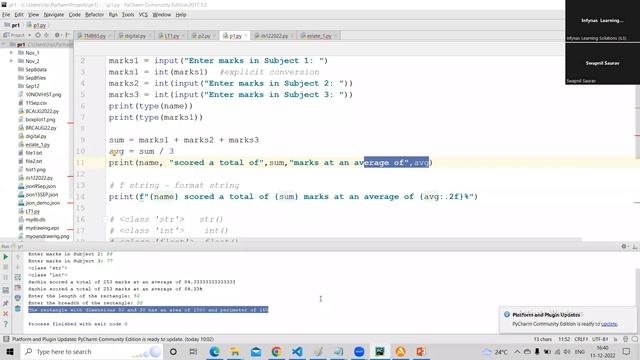This screenshot has height=360, width=640.
Task: Open Run panel settings gear
Action: point(624,247)
